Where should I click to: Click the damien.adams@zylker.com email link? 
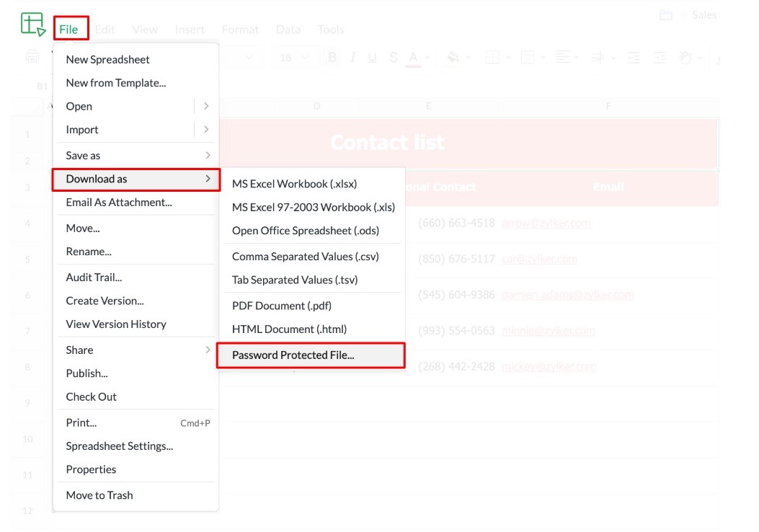point(567,295)
